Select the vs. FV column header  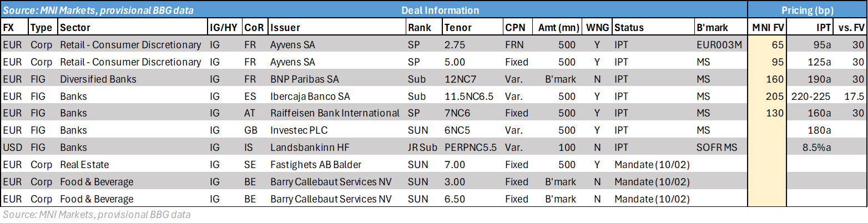pos(851,27)
